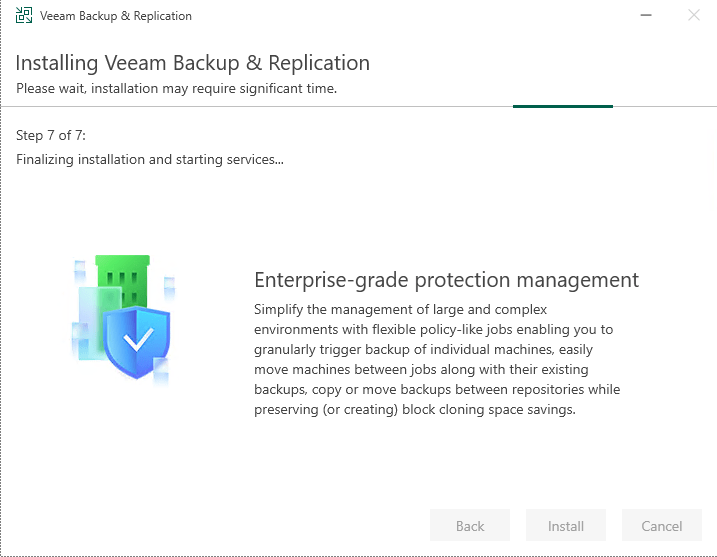Close the Veeam installer window
Viewport: 717px width, 557px height.
[x=694, y=16]
